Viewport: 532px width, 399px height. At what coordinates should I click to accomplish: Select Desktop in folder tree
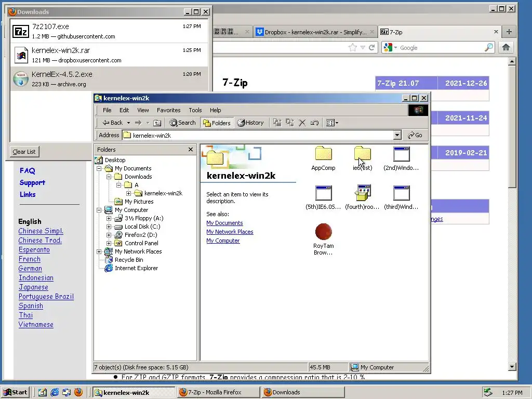point(115,160)
